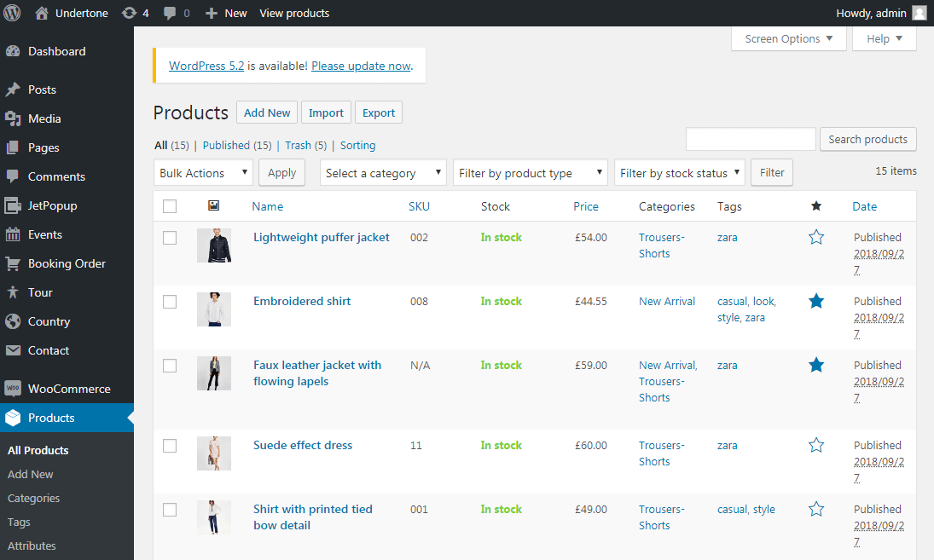
Task: Click the Export button
Action: (x=378, y=113)
